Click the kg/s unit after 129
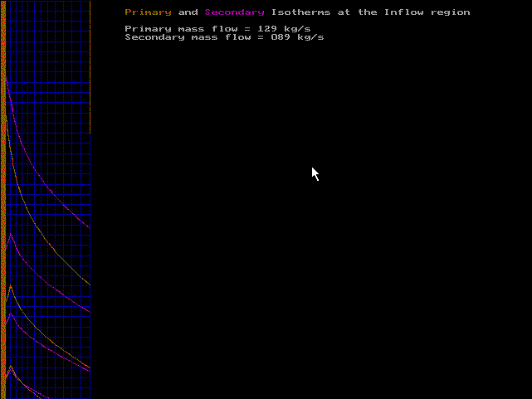 (x=292, y=29)
